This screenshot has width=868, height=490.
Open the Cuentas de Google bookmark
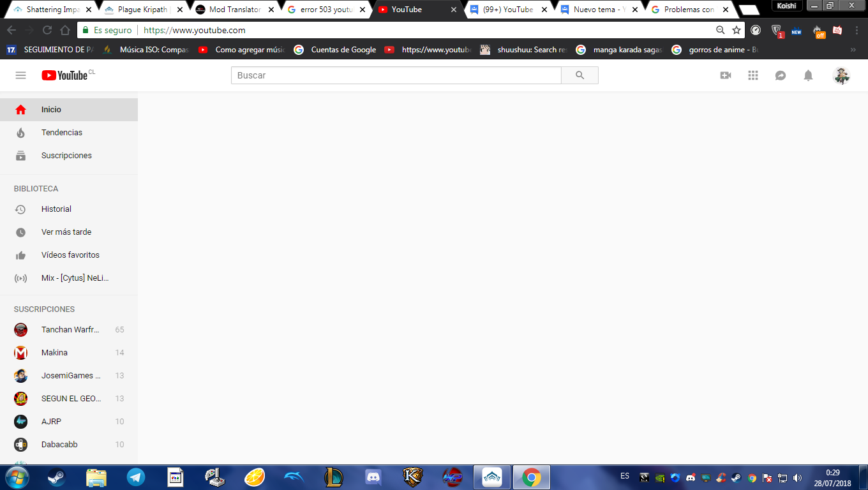tap(335, 50)
